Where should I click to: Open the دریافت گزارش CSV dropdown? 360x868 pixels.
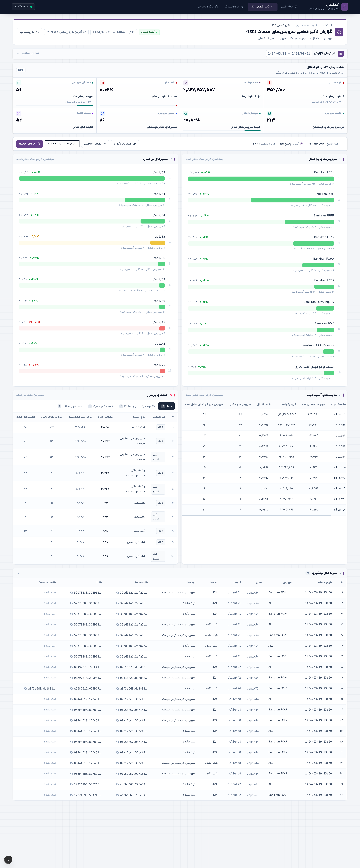(x=62, y=144)
